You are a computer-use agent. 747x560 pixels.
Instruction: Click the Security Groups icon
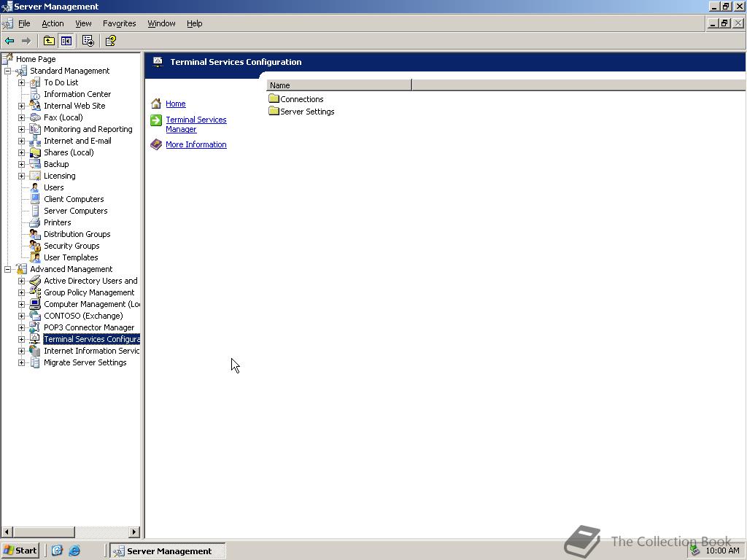(x=35, y=246)
